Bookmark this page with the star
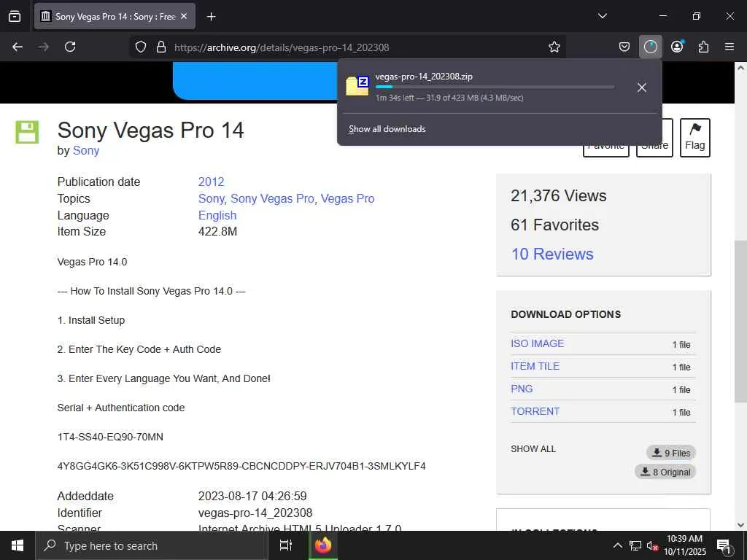Screen dimensions: 747x560 [554, 47]
